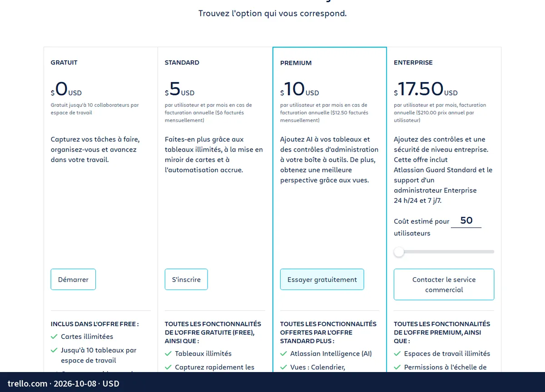Image resolution: width=545 pixels, height=392 pixels.
Task: Click 'OFFERTES PAR L'OFFRE STANDARD PLUS' heading
Action: click(x=328, y=332)
